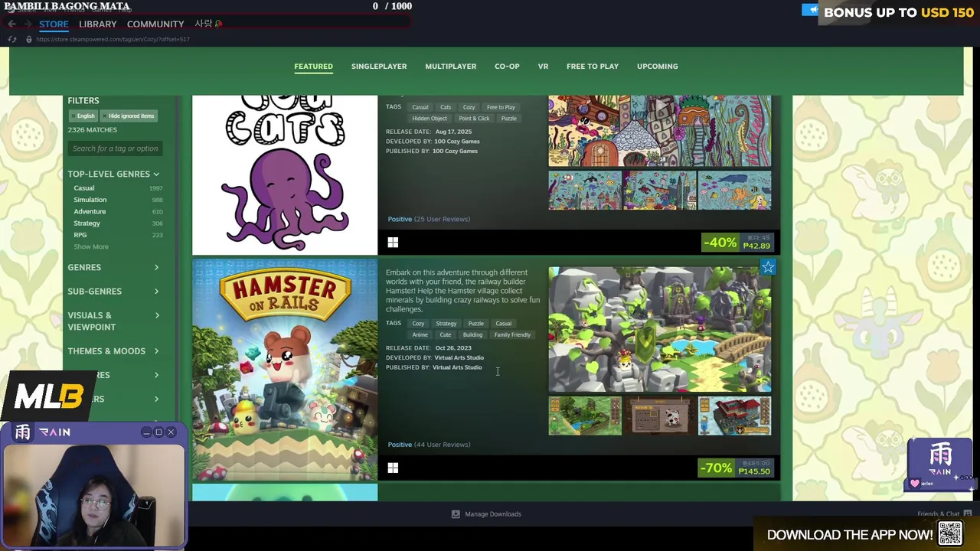Image resolution: width=980 pixels, height=551 pixels.
Task: Open the Friends & Chat icon
Action: 968,514
